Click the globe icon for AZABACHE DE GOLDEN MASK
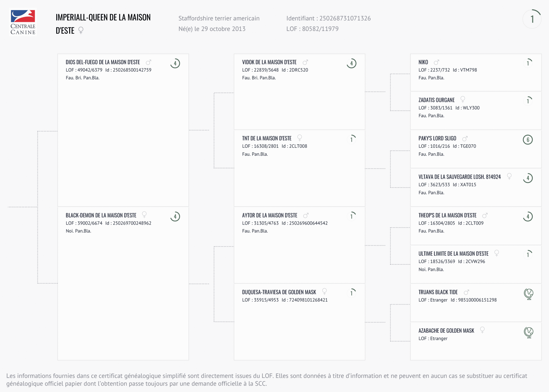The image size is (549, 392). [x=528, y=332]
